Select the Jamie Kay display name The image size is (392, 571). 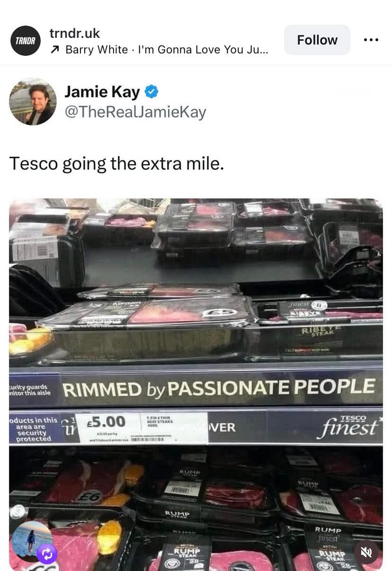click(102, 91)
